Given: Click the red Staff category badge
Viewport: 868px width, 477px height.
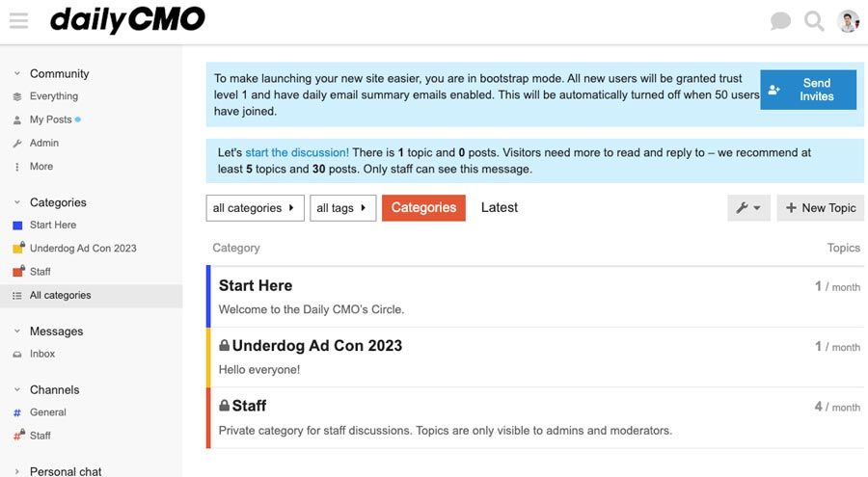Looking at the screenshot, I should click(18, 271).
